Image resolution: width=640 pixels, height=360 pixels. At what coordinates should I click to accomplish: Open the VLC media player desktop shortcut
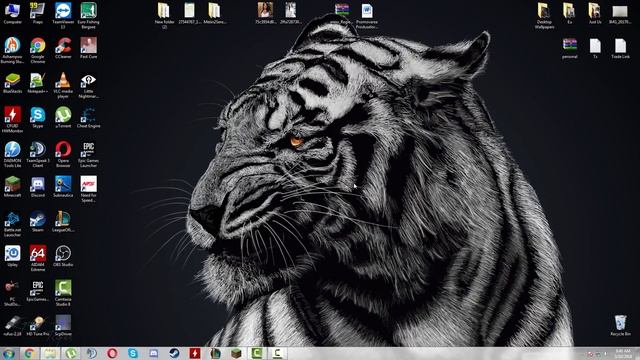tap(63, 85)
